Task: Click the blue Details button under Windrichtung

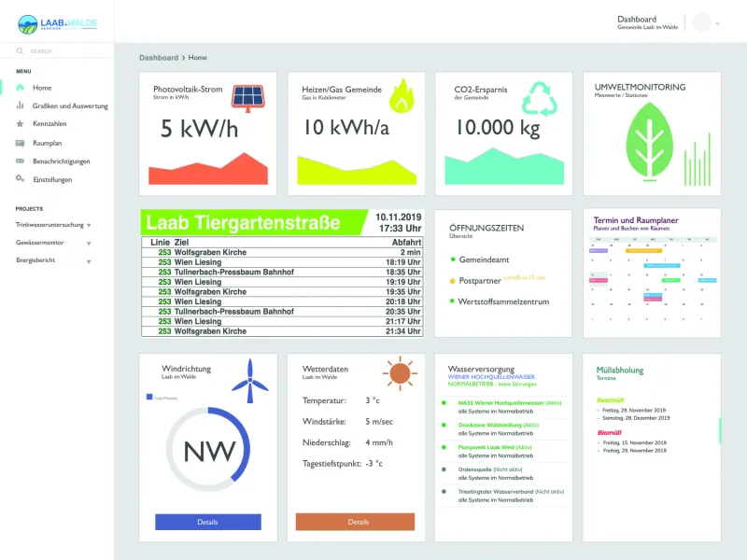Action: [x=207, y=522]
